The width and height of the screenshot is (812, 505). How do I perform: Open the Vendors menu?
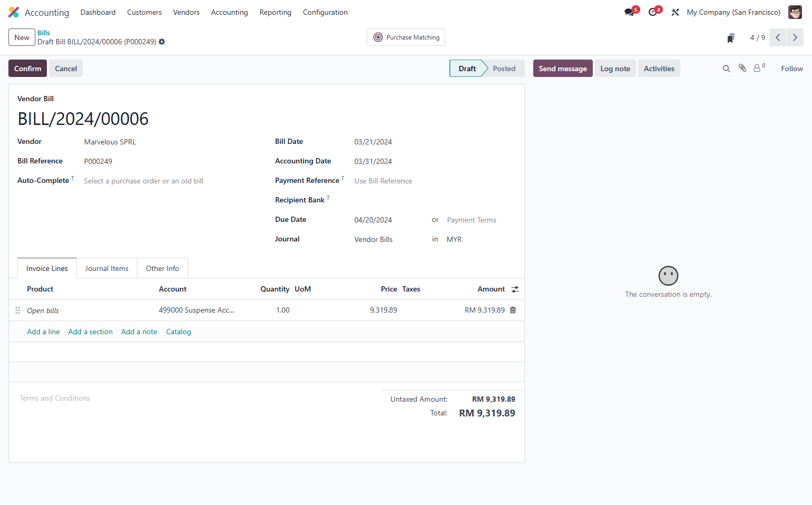coord(187,12)
